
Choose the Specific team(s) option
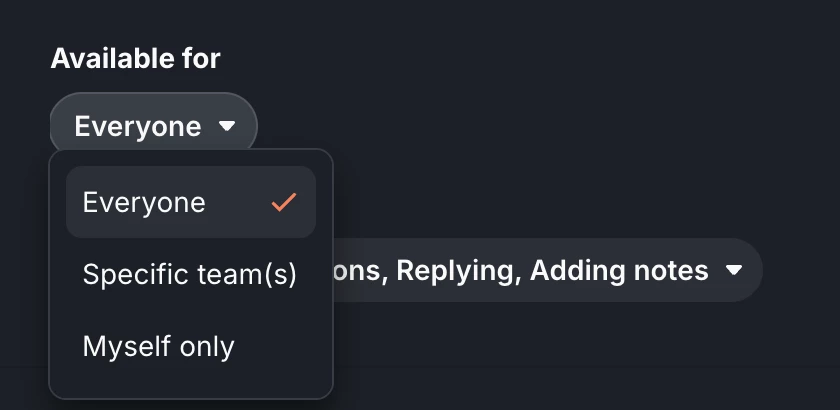(x=190, y=275)
